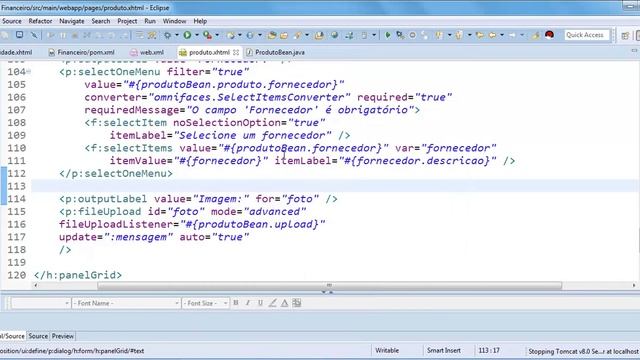Open the Refactor menu
The width and height of the screenshot is (640, 360).
[40, 21]
